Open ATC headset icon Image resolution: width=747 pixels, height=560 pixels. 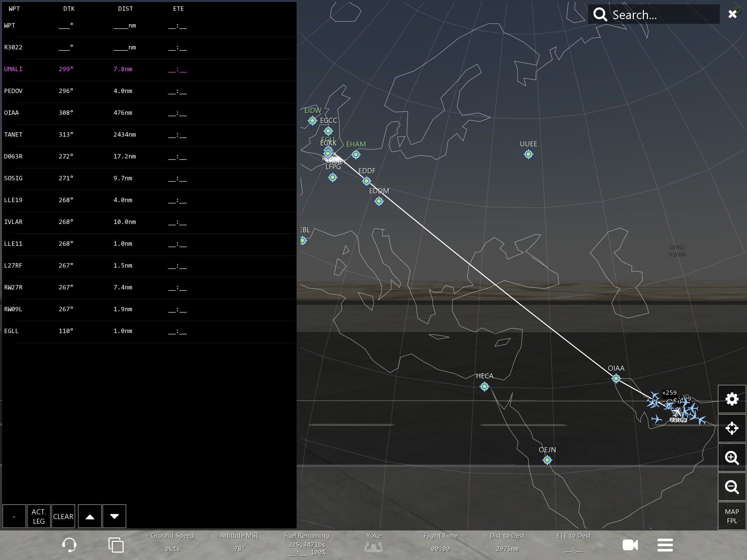coord(69,545)
